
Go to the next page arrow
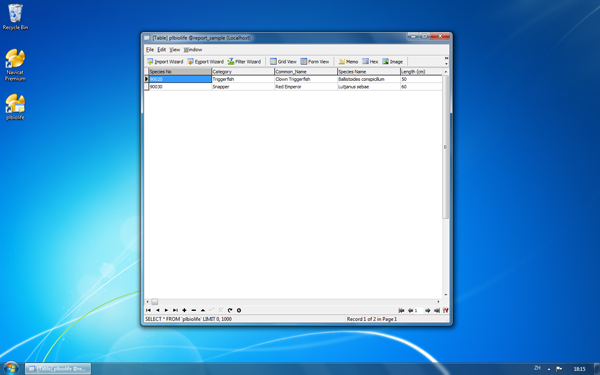tap(428, 310)
